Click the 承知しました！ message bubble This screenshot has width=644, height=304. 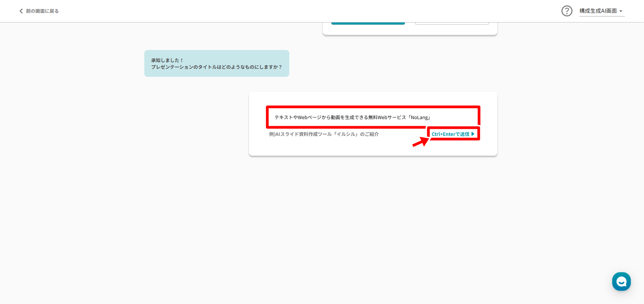pyautogui.click(x=217, y=63)
